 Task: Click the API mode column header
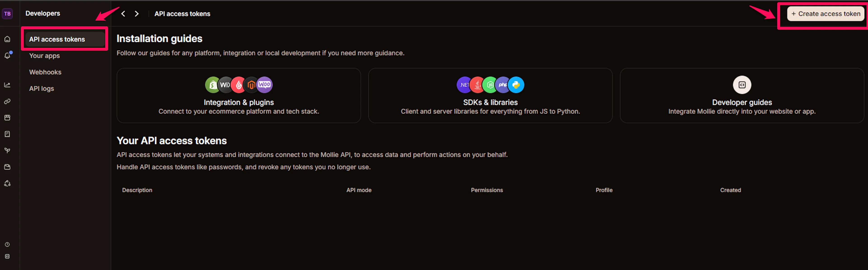pyautogui.click(x=359, y=190)
